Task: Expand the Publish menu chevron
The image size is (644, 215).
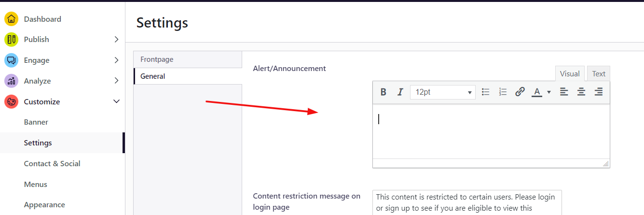Action: (x=116, y=40)
